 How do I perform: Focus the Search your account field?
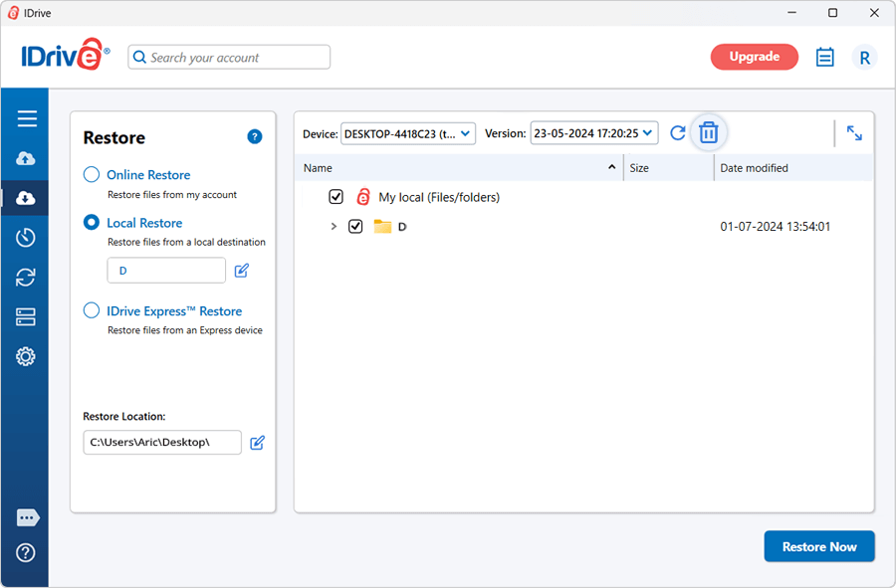click(x=229, y=57)
